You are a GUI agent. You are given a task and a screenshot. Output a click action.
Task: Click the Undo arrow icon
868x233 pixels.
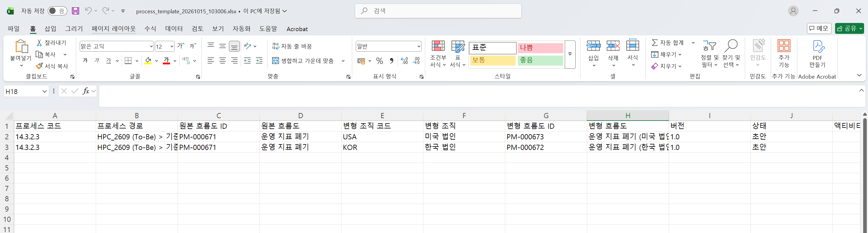click(x=88, y=11)
